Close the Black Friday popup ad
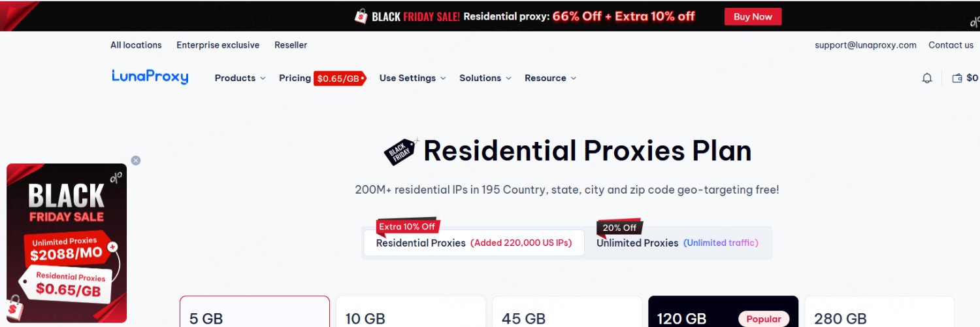980x327 pixels. point(136,160)
